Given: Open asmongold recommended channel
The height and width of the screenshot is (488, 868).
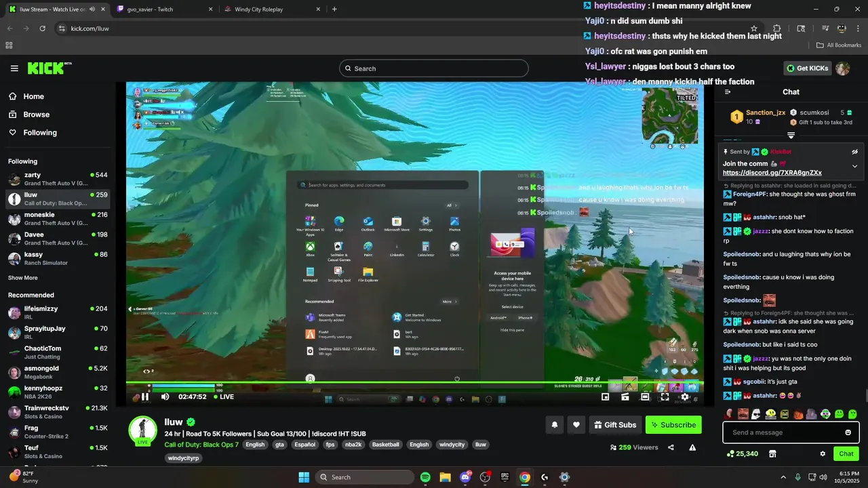Looking at the screenshot, I should [58, 372].
